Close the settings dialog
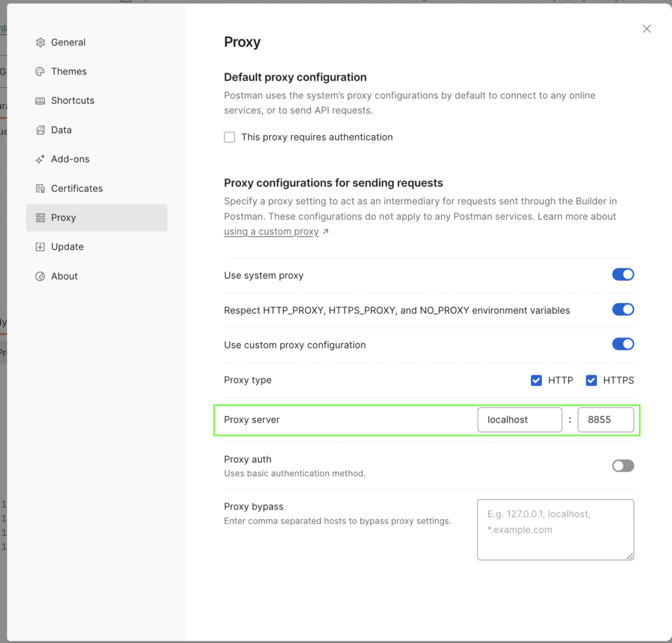The width and height of the screenshot is (672, 643). tap(646, 29)
